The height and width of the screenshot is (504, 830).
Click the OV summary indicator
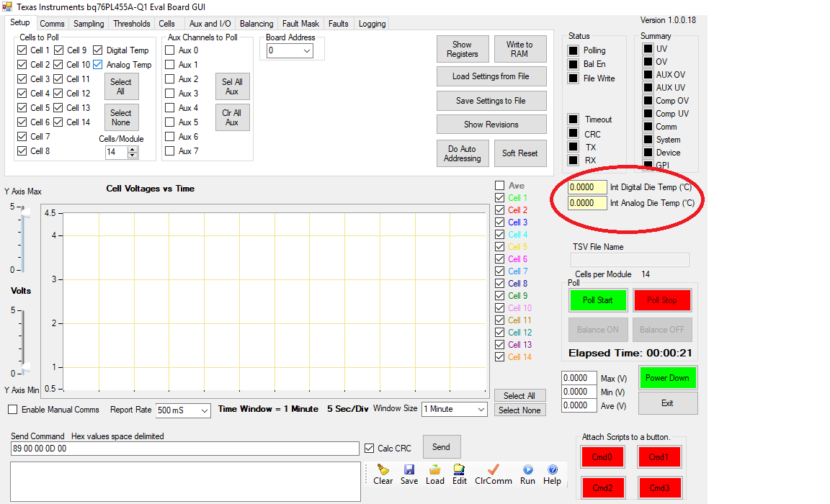pos(648,61)
